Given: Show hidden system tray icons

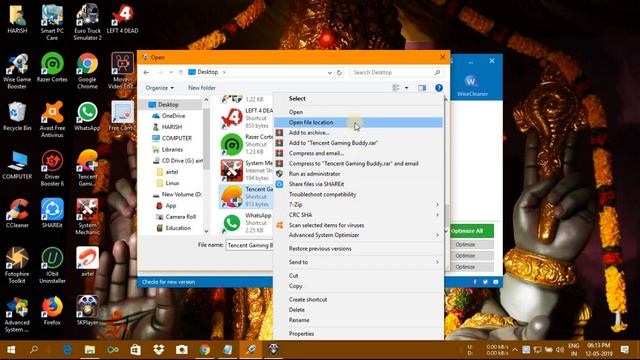Looking at the screenshot, I should coord(515,350).
